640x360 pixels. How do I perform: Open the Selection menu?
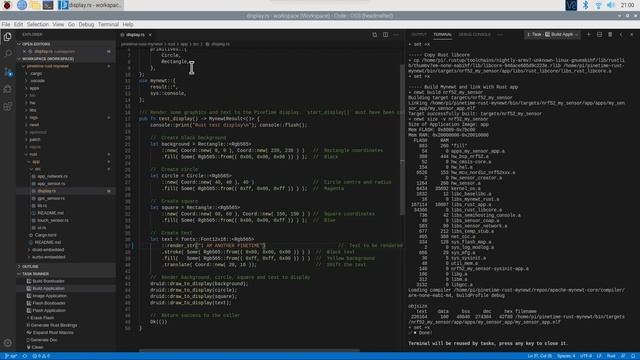pyautogui.click(x=38, y=24)
